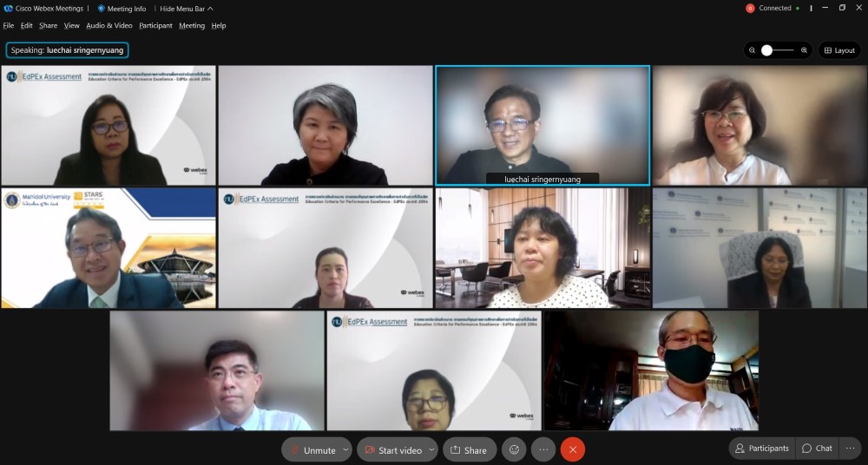Viewport: 868px width, 465px height.
Task: Click the red leave meeting icon
Action: pos(572,449)
